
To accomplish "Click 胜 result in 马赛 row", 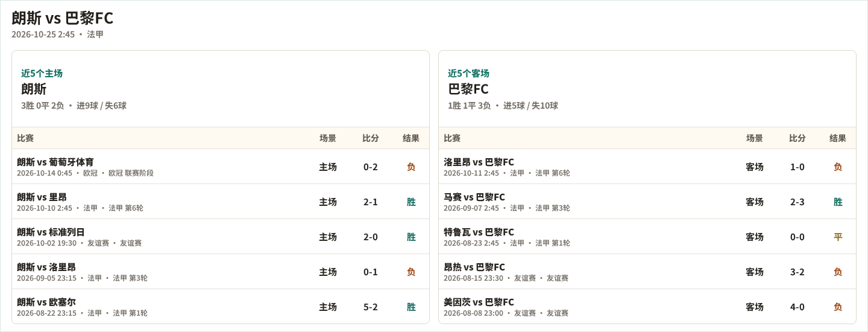I will tap(838, 202).
